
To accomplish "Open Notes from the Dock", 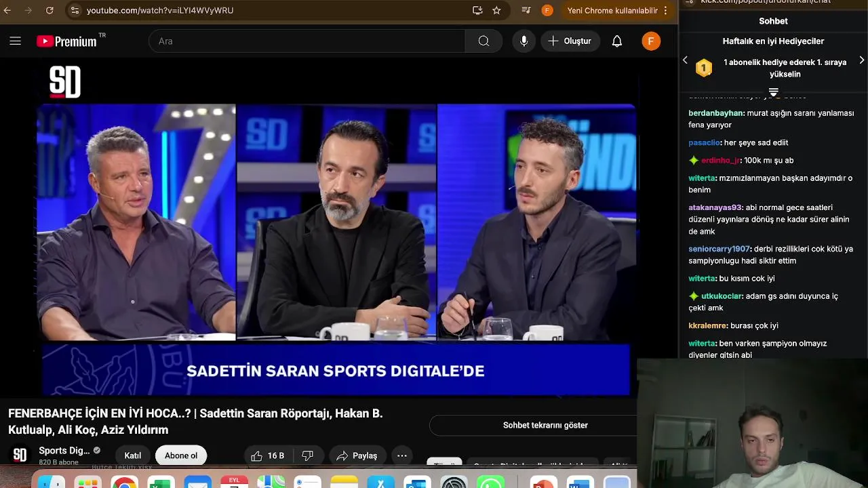I will click(x=344, y=483).
